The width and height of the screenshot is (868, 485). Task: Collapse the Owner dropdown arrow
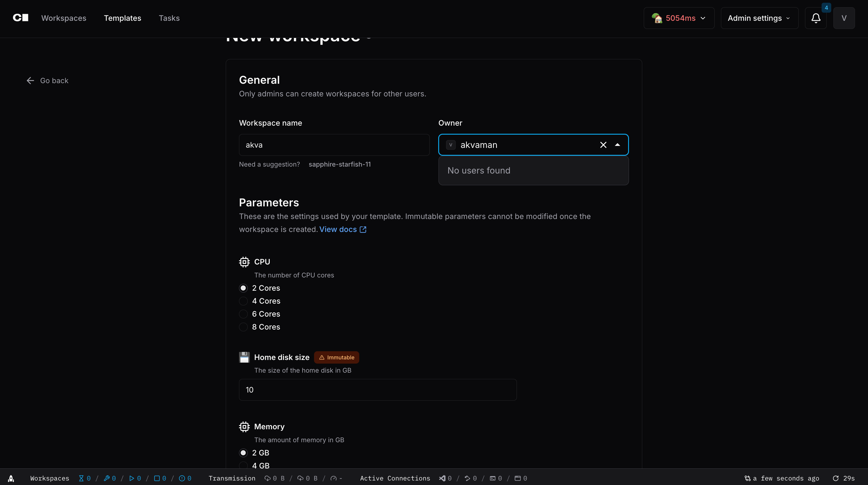click(x=617, y=145)
